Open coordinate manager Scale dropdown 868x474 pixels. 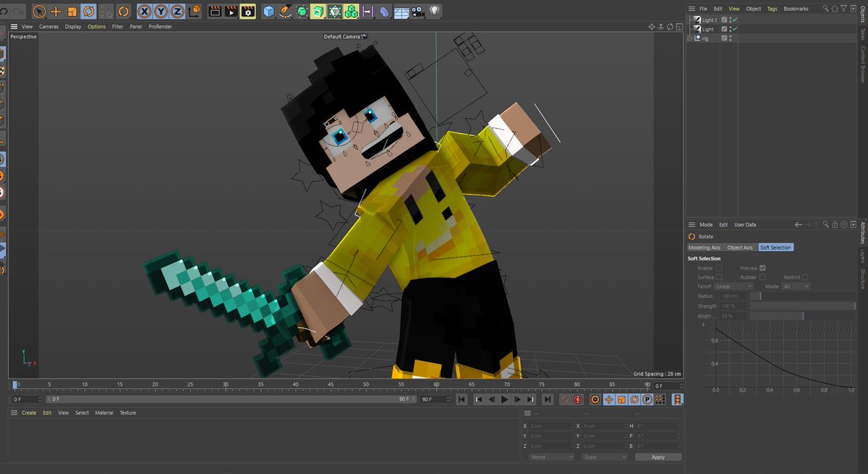click(x=605, y=457)
